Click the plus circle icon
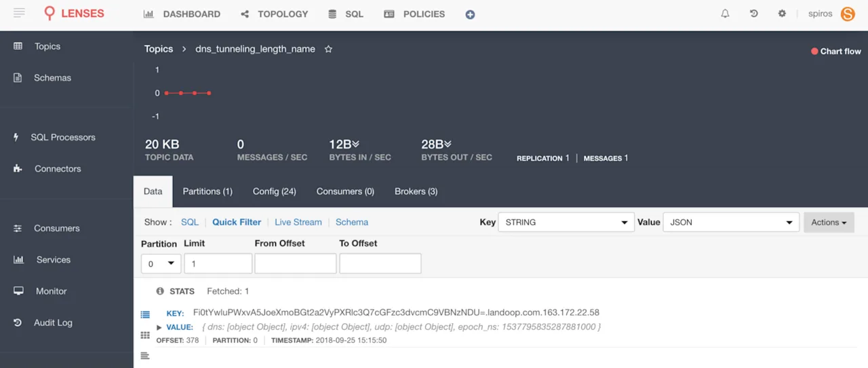This screenshot has width=868, height=368. [x=470, y=14]
